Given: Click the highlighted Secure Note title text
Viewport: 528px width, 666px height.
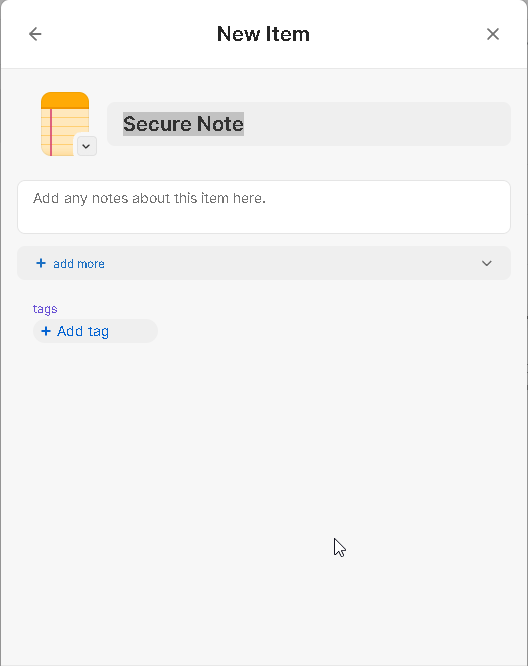Looking at the screenshot, I should tap(184, 124).
